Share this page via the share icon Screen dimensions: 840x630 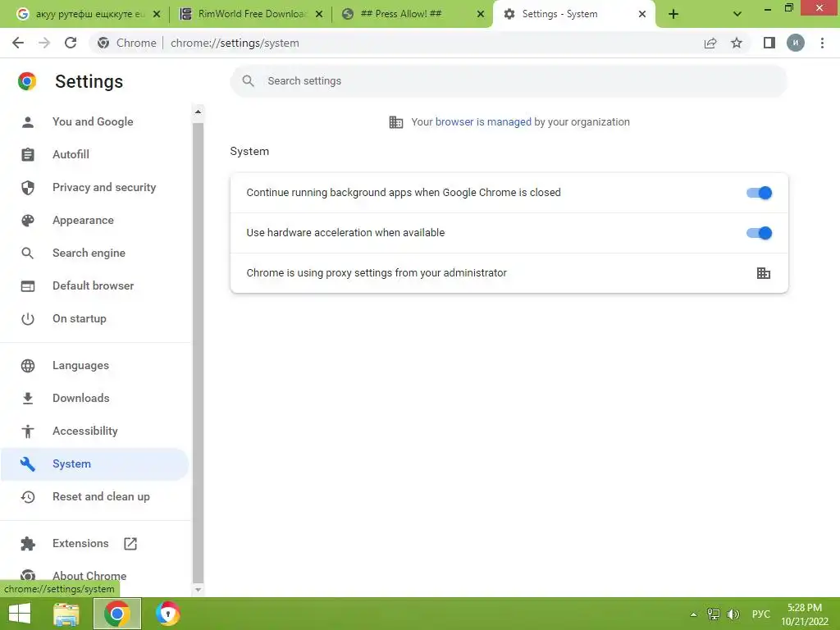click(710, 43)
